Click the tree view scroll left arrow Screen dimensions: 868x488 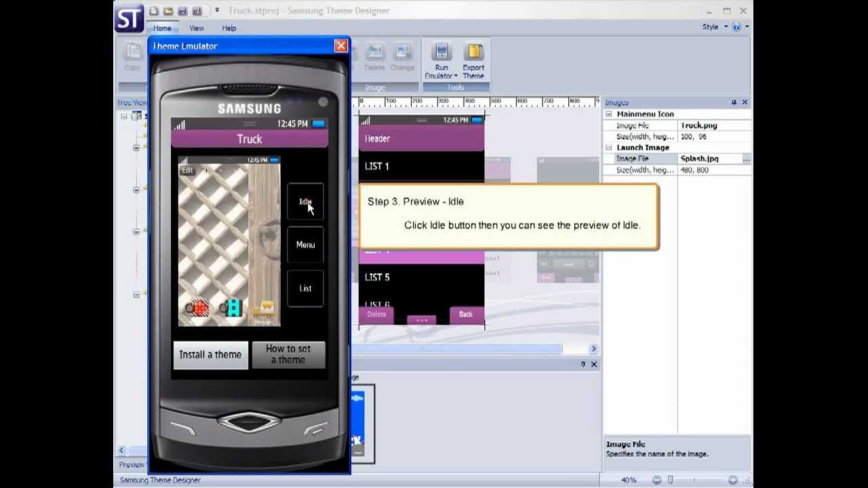[x=121, y=450]
